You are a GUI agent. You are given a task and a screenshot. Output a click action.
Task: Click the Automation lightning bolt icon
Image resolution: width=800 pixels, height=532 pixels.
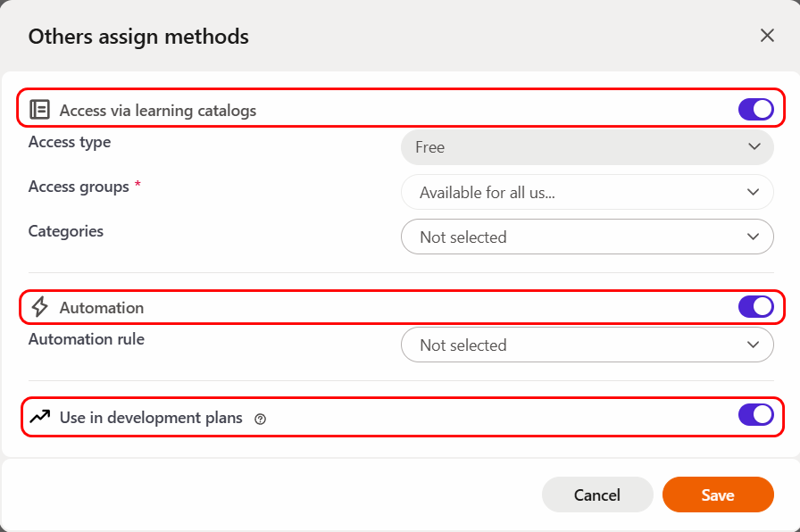[39, 307]
